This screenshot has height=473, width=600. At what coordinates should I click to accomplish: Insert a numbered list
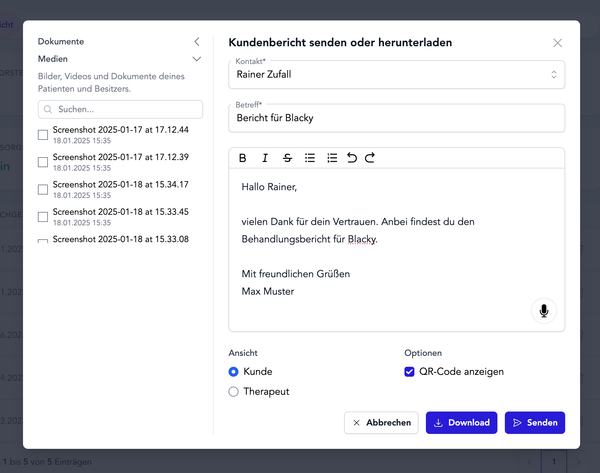pyautogui.click(x=332, y=158)
